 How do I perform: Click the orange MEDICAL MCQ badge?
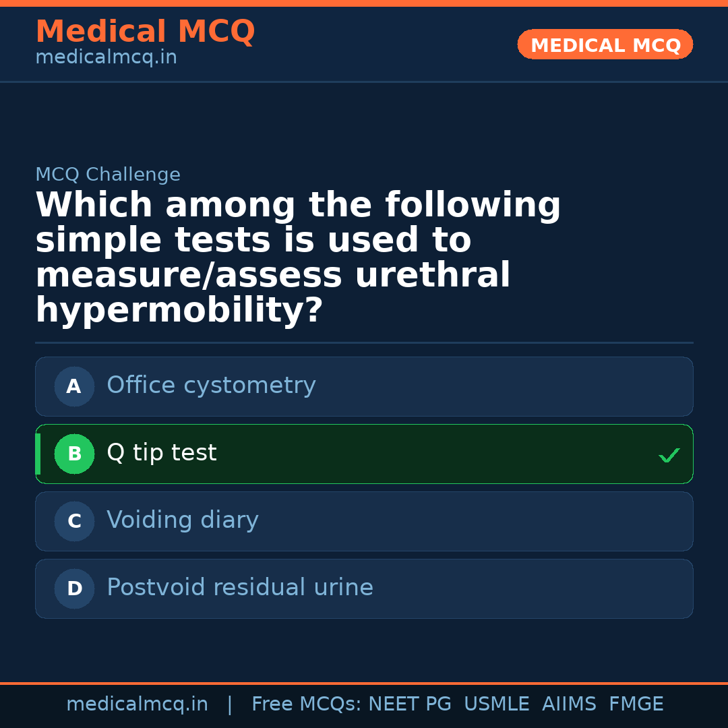point(605,45)
